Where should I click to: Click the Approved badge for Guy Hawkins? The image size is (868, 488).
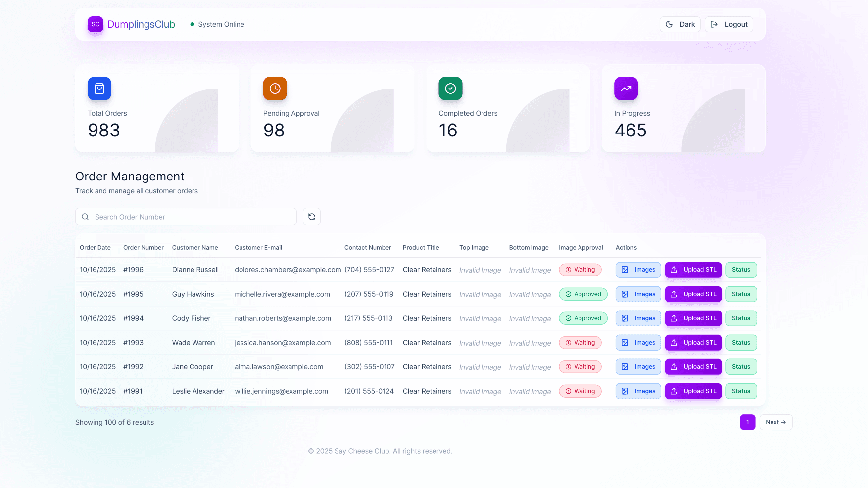tap(583, 294)
